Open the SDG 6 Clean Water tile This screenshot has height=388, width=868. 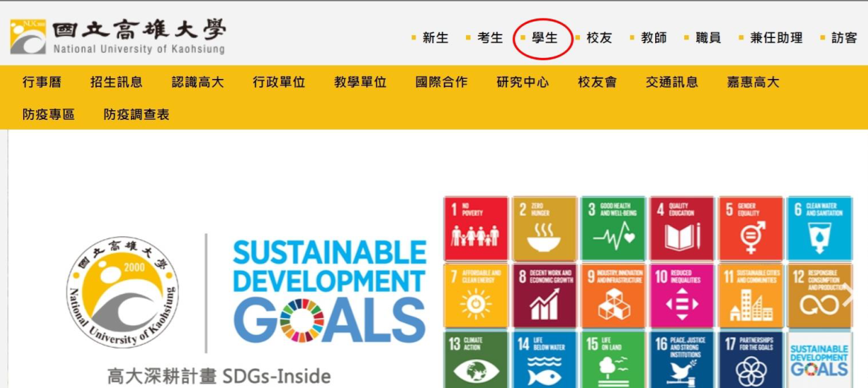tap(819, 229)
